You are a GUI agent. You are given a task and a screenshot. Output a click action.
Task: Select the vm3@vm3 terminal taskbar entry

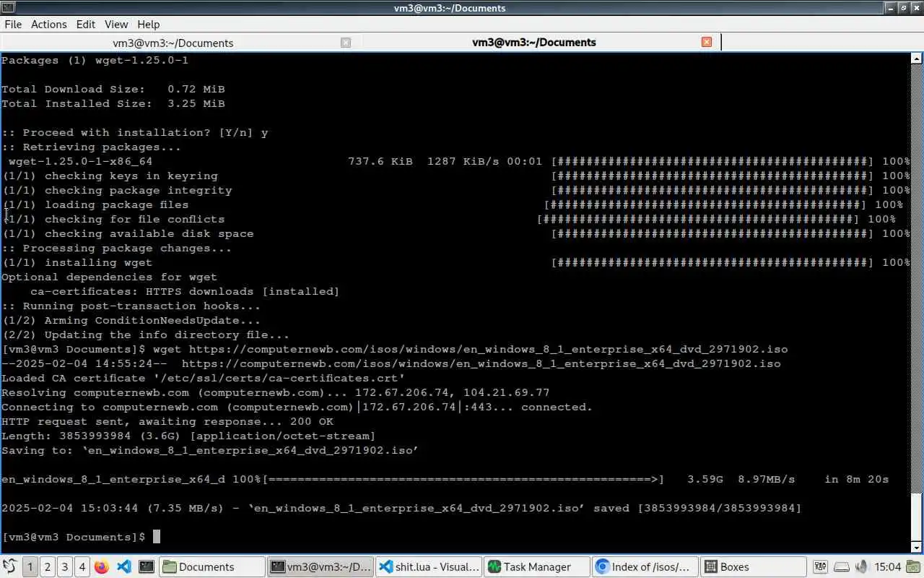click(321, 566)
